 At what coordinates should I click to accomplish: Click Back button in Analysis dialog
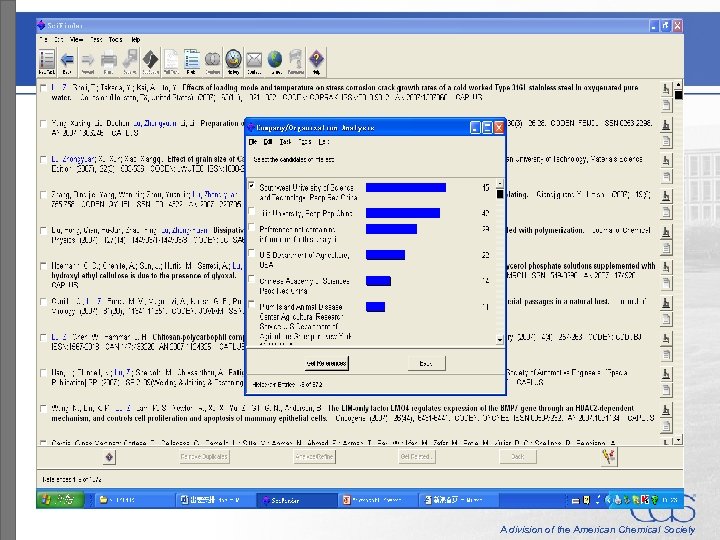click(x=426, y=363)
